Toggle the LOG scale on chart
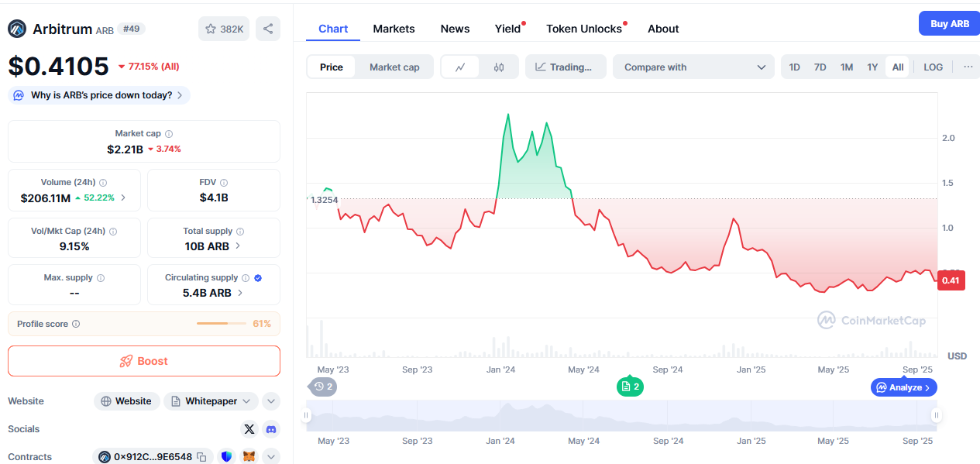980x464 pixels. click(x=933, y=67)
